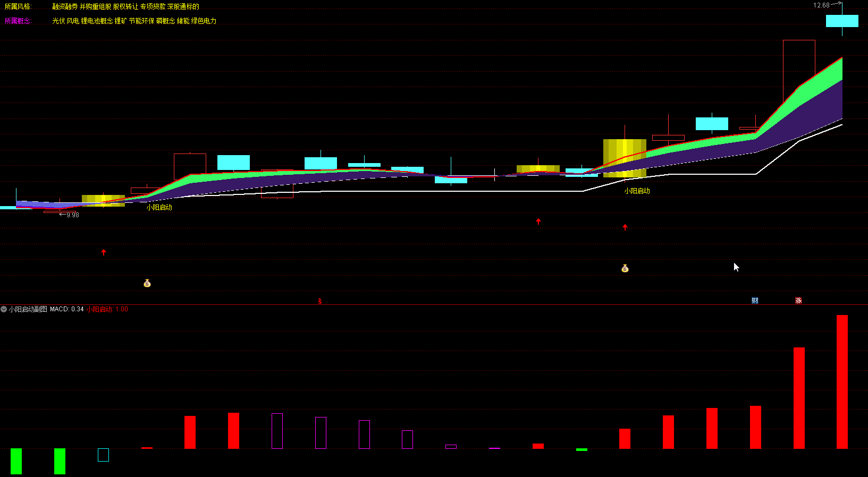Click the middle red up-arrow buy signal

click(538, 222)
